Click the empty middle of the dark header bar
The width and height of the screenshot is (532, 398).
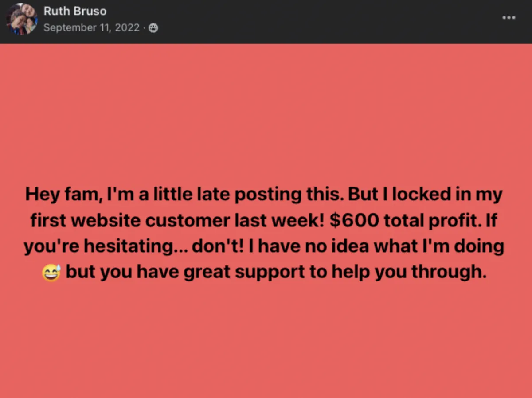(x=310, y=21)
